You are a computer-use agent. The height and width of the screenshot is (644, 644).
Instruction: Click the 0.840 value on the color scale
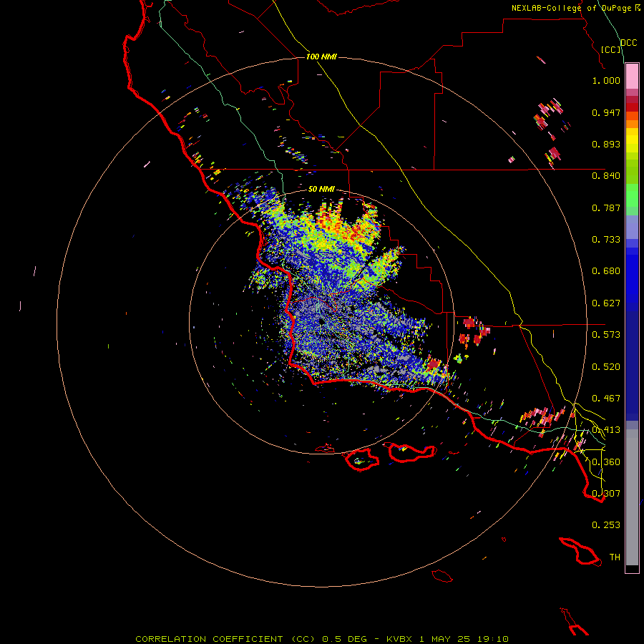(x=606, y=176)
